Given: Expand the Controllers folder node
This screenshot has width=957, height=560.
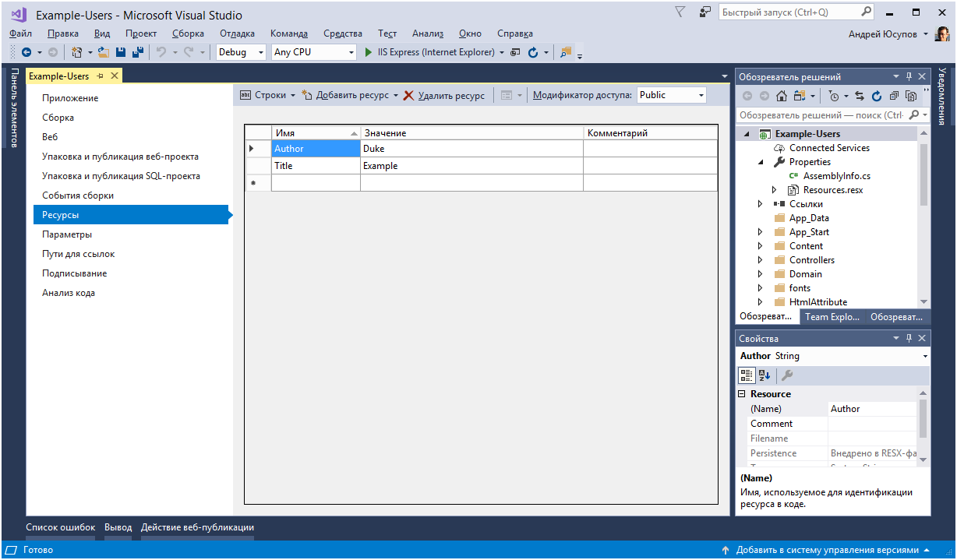Looking at the screenshot, I should pos(761,260).
